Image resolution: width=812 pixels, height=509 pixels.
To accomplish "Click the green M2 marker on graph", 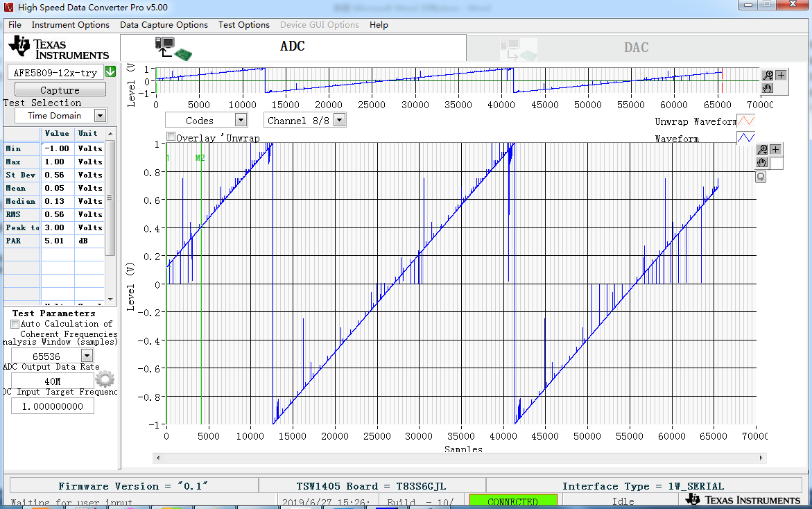I will click(x=200, y=158).
